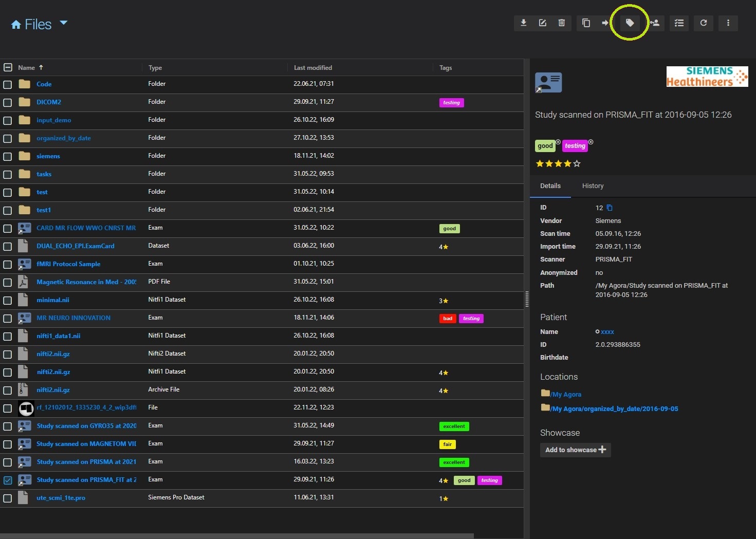Sort by the Name column header
756x539 pixels.
click(27, 67)
